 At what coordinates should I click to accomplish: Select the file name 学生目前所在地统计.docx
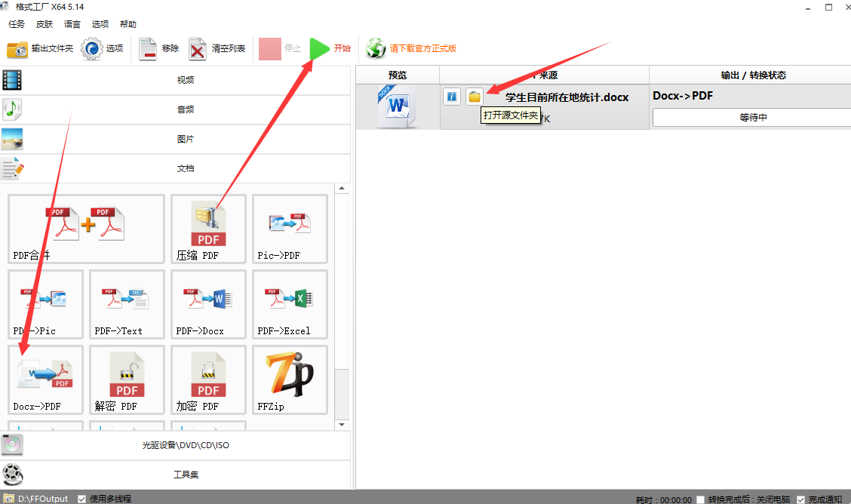pos(567,97)
